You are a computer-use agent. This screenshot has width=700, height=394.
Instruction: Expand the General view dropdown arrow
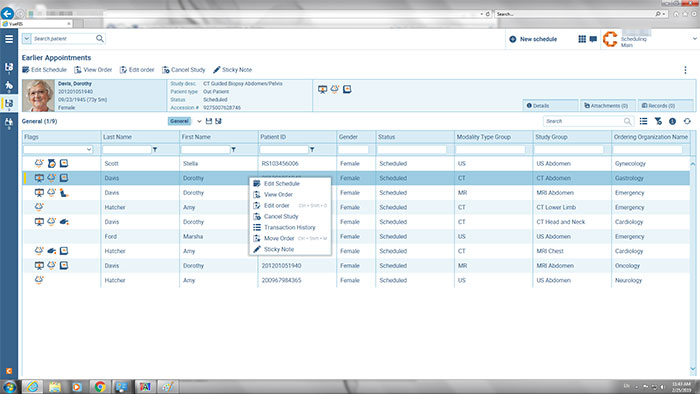coord(199,121)
